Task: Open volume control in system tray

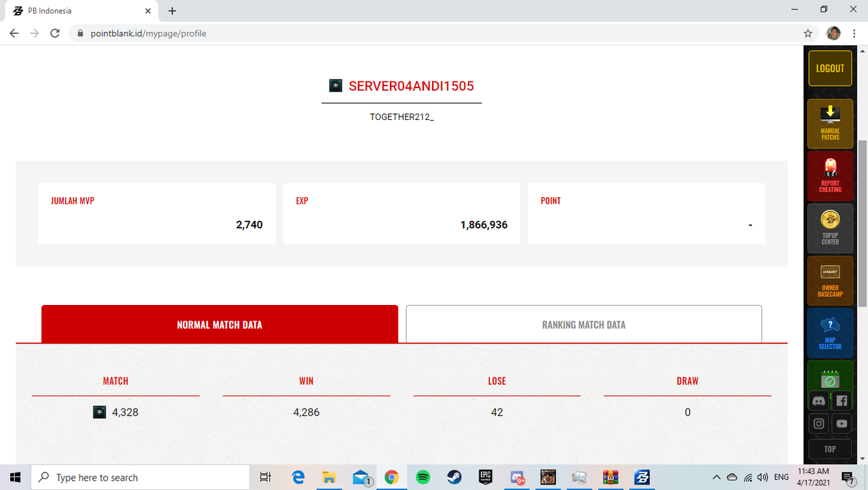Action: click(763, 477)
